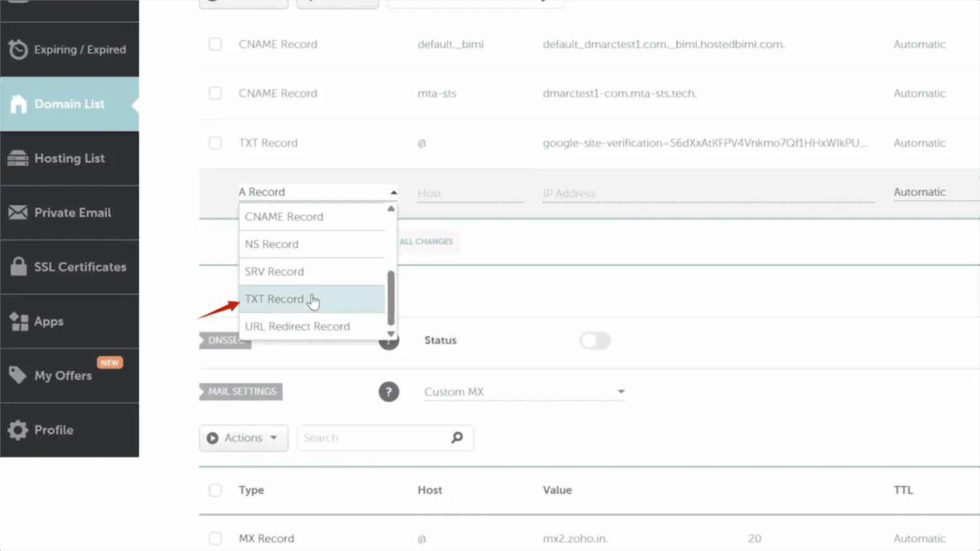The image size is (980, 551).
Task: Open Expiring / Expired in the sidebar
Action: (x=69, y=50)
